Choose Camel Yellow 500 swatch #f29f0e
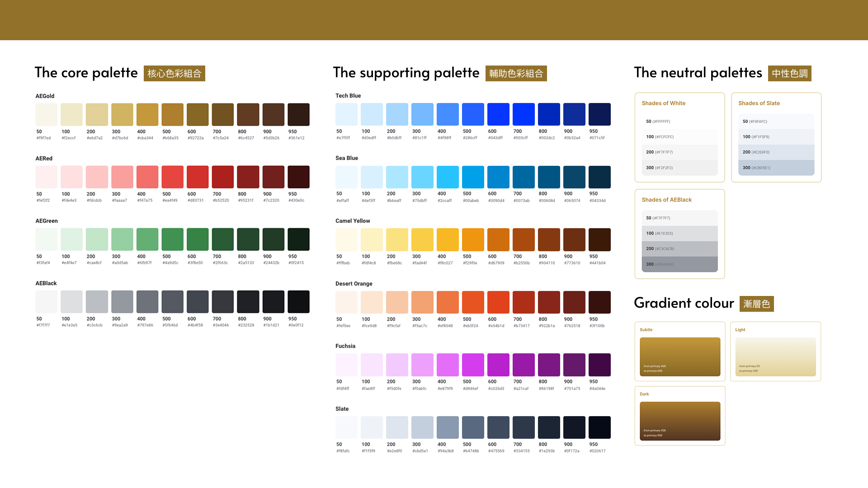The height and width of the screenshot is (488, 868). pyautogui.click(x=473, y=239)
